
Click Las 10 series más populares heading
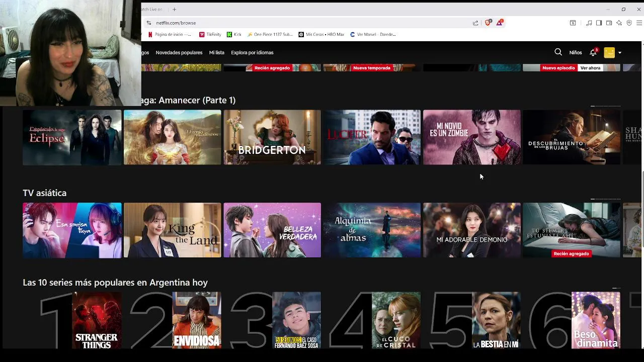coord(115,283)
